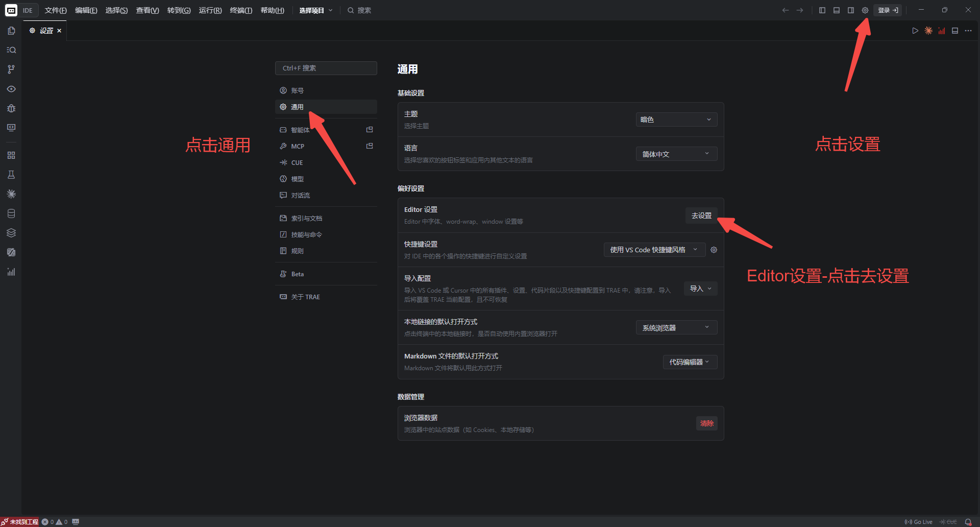Viewport: 980px width, 527px height.
Task: Open the stacked layers icon in activity bar
Action: click(11, 233)
